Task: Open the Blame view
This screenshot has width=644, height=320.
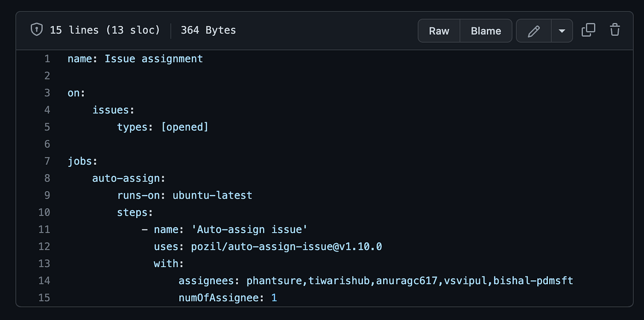Action: (486, 31)
